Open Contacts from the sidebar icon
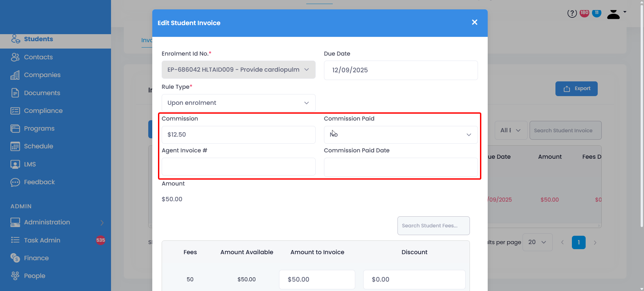 15,57
